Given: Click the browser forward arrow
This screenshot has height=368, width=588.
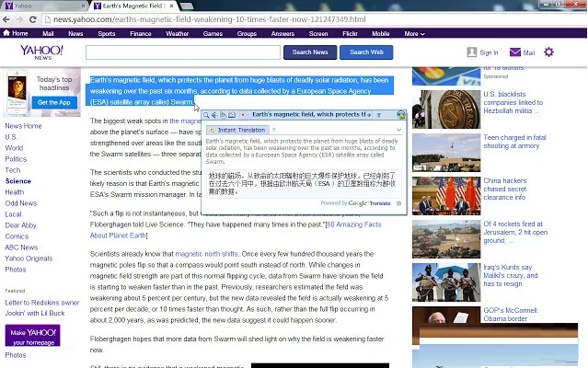Looking at the screenshot, I should pos(19,19).
